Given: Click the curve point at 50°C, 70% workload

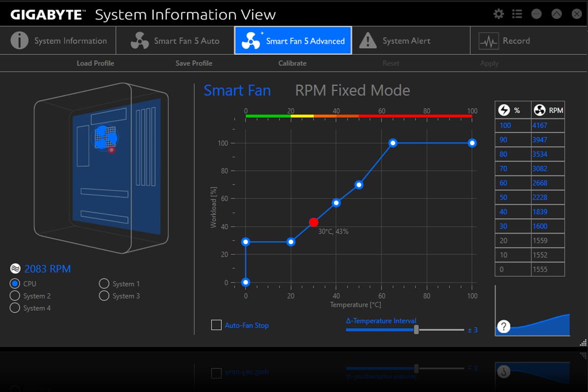Looking at the screenshot, I should point(359,185).
